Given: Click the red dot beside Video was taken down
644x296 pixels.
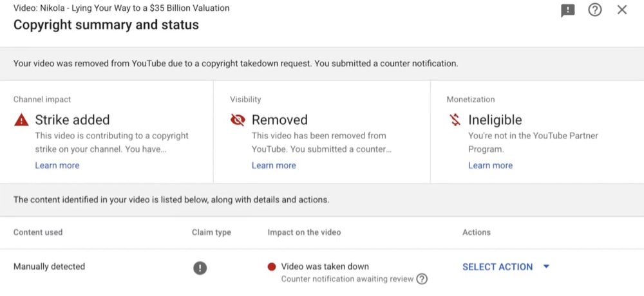Looking at the screenshot, I should coord(272,267).
